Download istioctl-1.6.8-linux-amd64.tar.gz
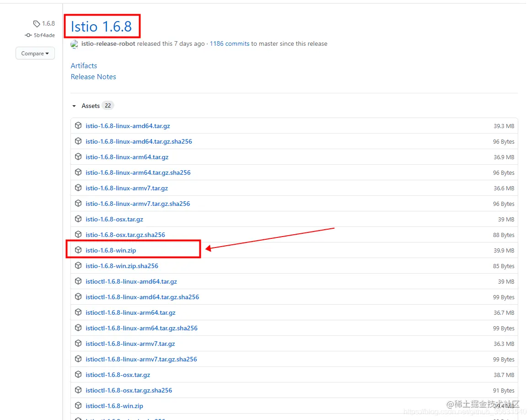The height and width of the screenshot is (420, 531). [x=131, y=282]
